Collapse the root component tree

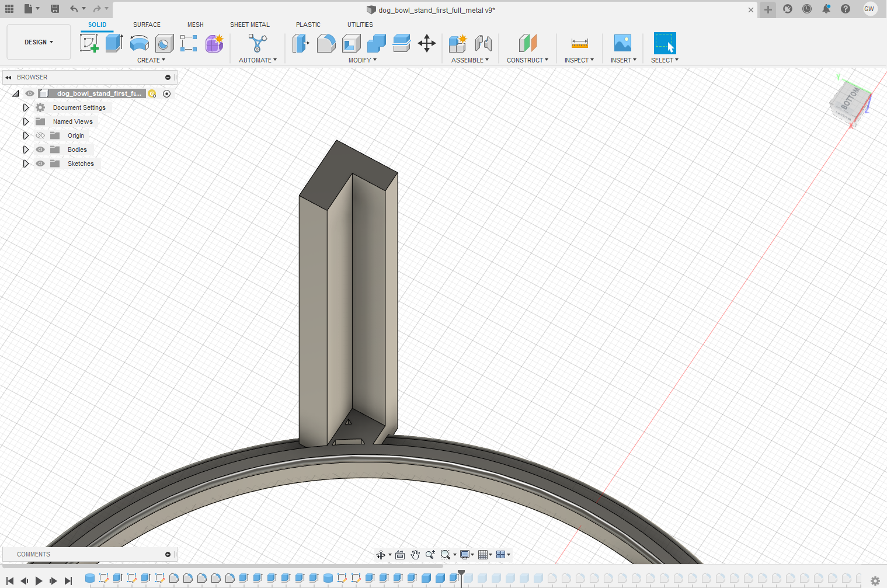tap(16, 93)
